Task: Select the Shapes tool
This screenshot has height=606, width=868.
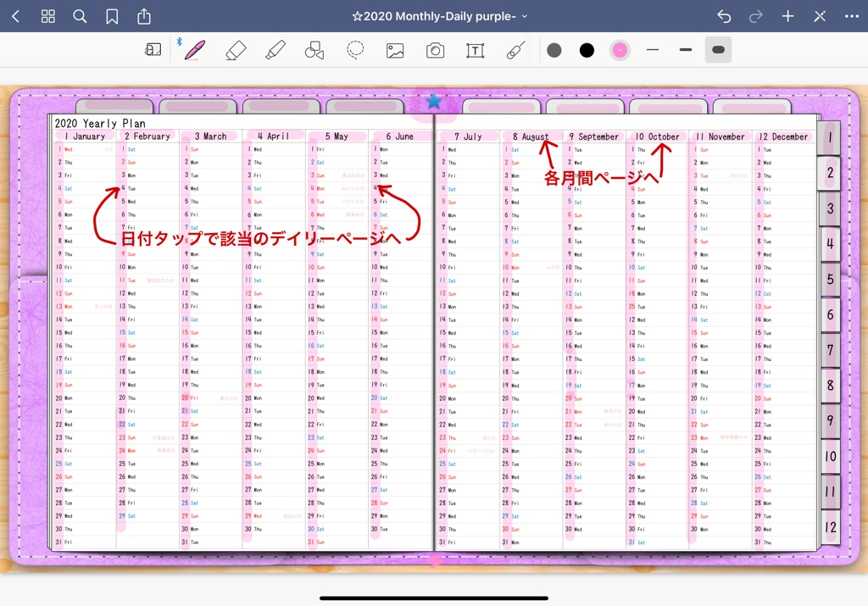Action: tap(314, 50)
